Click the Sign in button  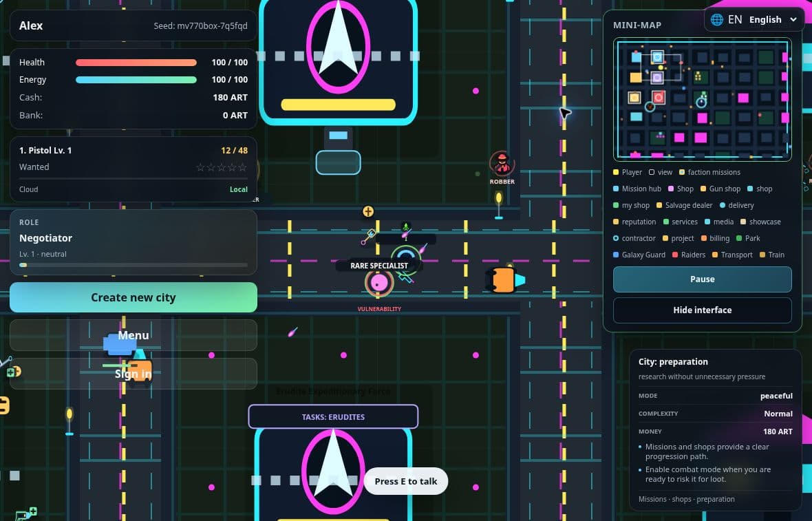point(133,374)
